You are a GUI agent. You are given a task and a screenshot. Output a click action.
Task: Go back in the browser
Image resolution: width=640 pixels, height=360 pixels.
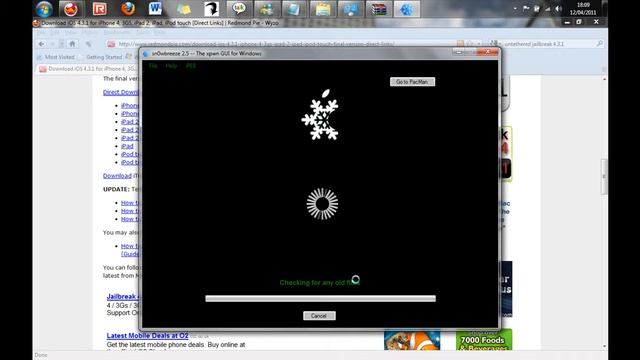pyautogui.click(x=42, y=44)
